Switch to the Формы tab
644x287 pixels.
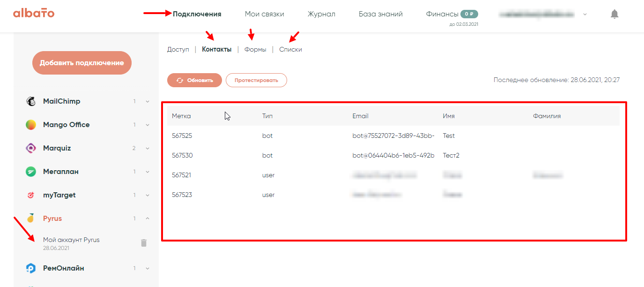[255, 49]
